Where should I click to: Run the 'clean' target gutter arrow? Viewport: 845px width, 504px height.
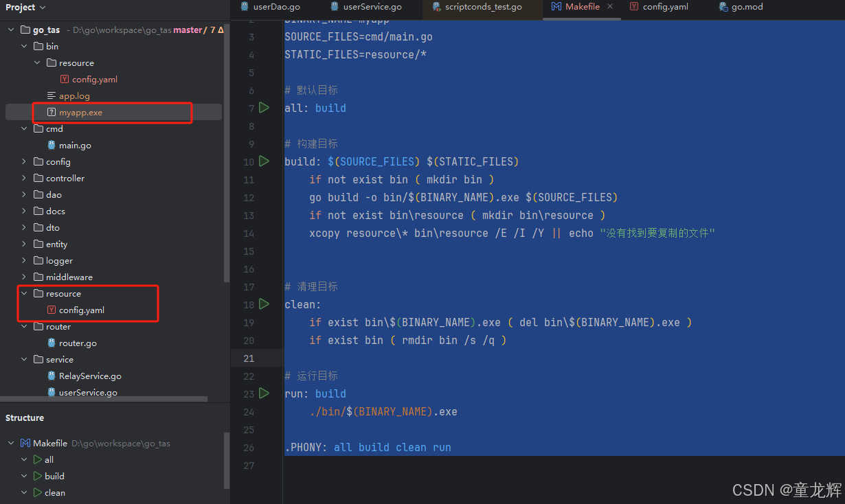(264, 304)
